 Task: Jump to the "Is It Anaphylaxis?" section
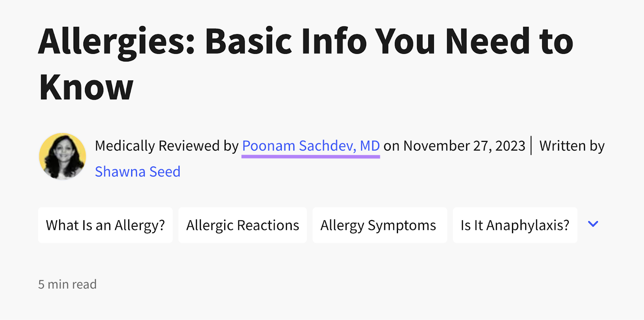pos(514,225)
